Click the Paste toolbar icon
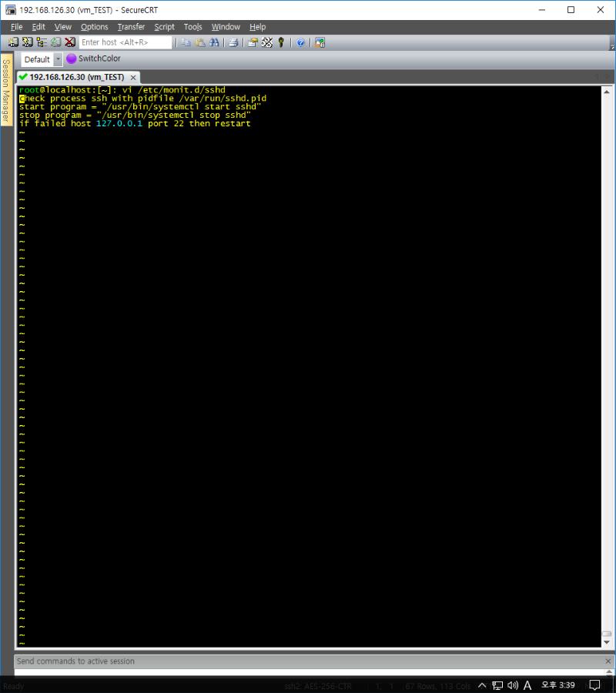616x693 pixels. tap(199, 42)
